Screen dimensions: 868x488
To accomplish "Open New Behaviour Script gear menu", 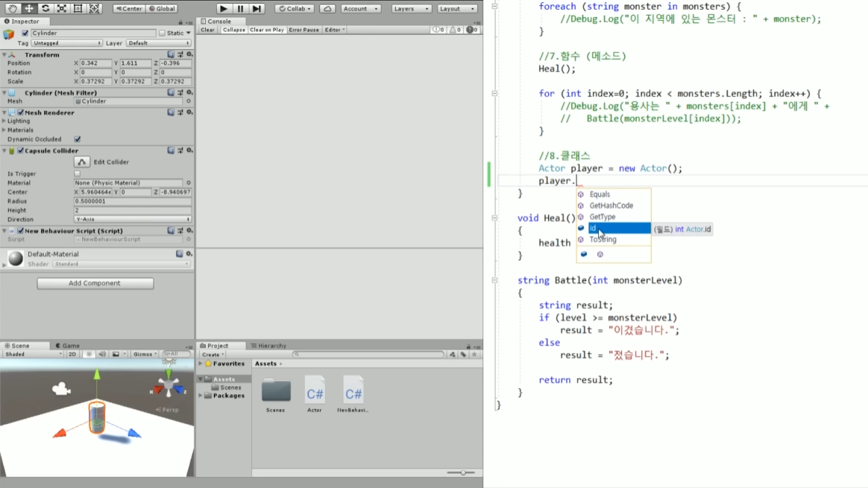I will coord(189,230).
